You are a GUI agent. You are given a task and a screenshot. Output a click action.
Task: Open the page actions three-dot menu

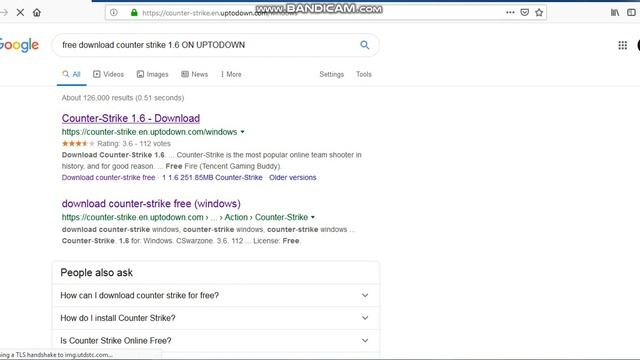coord(510,13)
